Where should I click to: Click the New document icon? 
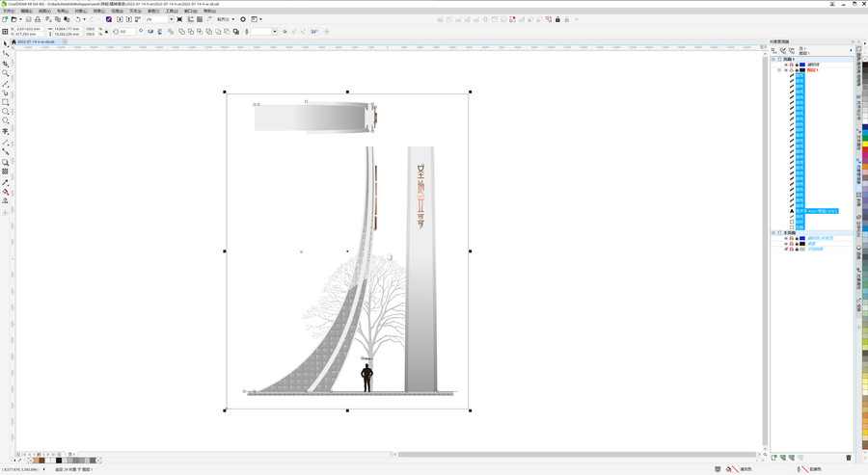[x=5, y=19]
